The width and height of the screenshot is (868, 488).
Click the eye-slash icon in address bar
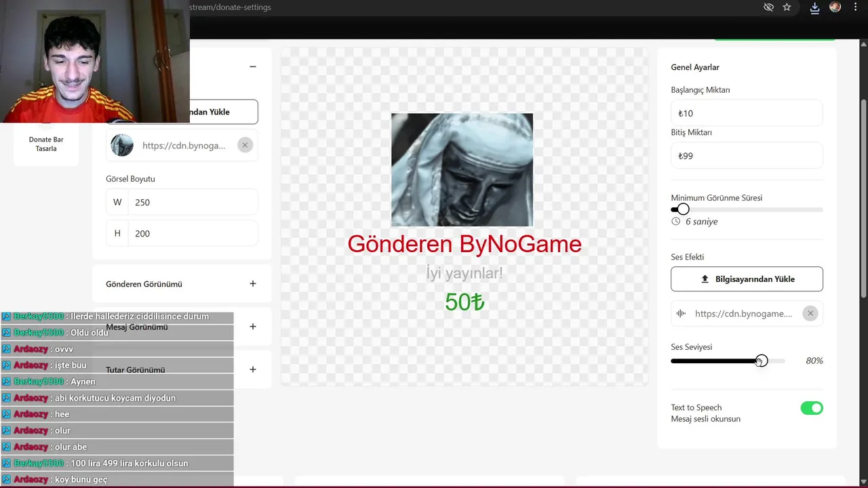[x=768, y=7]
